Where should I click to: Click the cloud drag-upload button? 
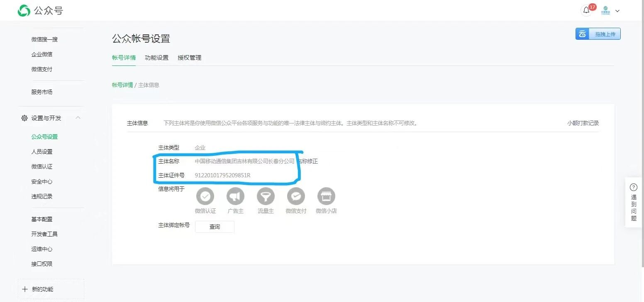tap(598, 34)
